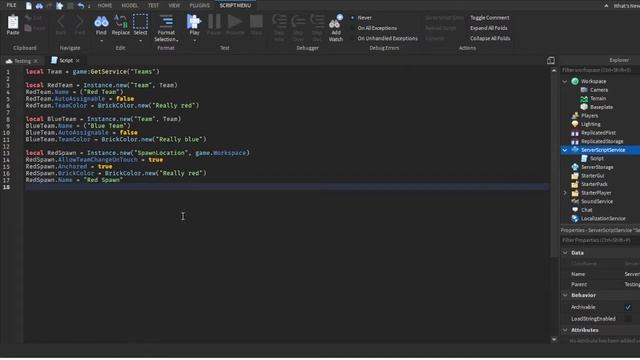Click Format Selection icon
This screenshot has height=360, width=640.
click(166, 21)
